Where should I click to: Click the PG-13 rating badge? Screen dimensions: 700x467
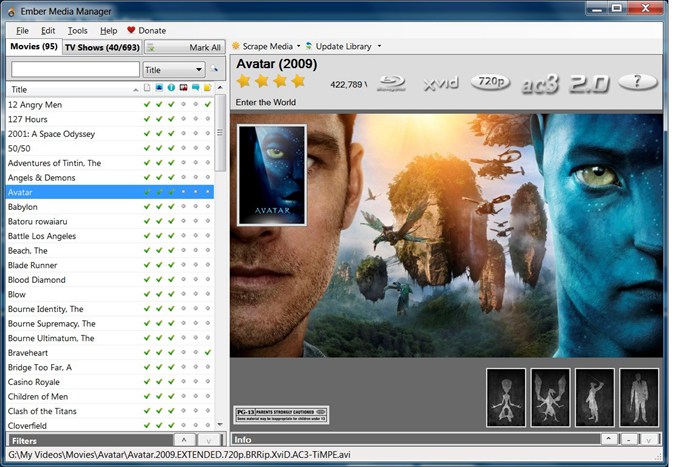(x=281, y=415)
